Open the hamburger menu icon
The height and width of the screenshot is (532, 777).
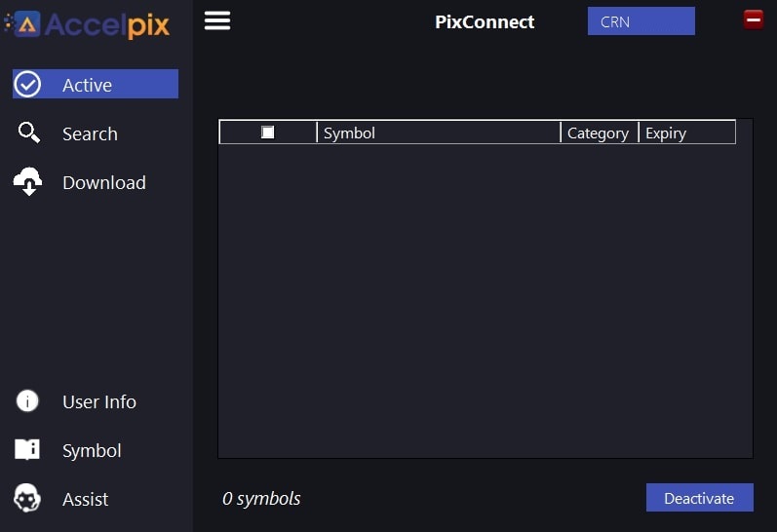pyautogui.click(x=217, y=20)
